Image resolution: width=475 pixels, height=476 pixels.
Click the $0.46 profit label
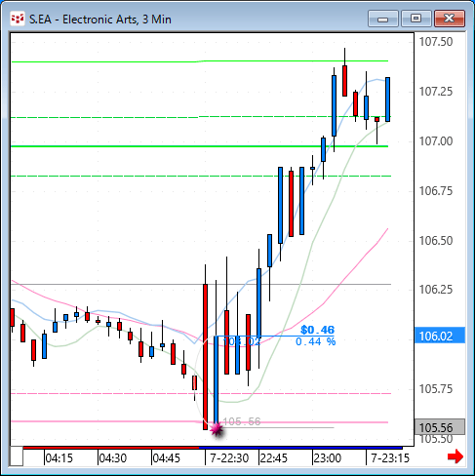[x=317, y=330]
